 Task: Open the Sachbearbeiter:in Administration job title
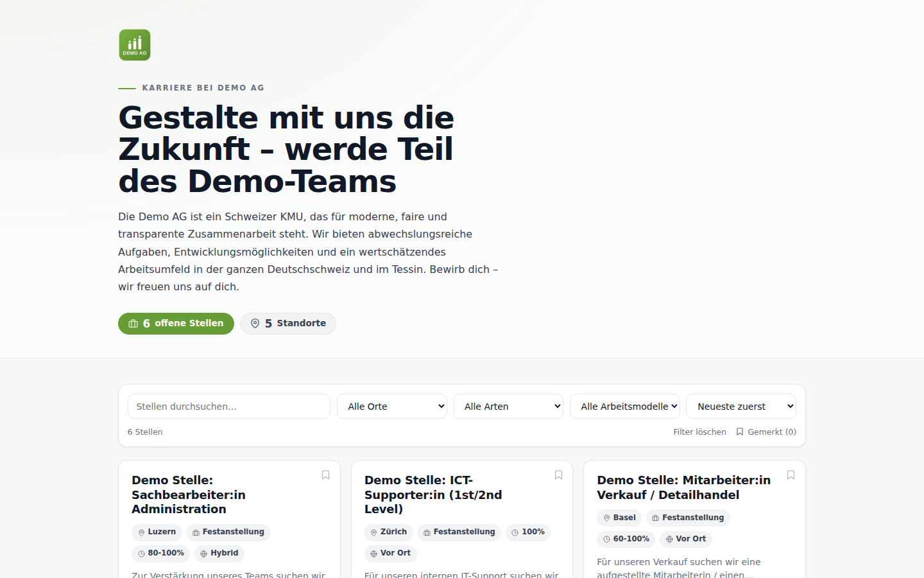[x=189, y=495]
